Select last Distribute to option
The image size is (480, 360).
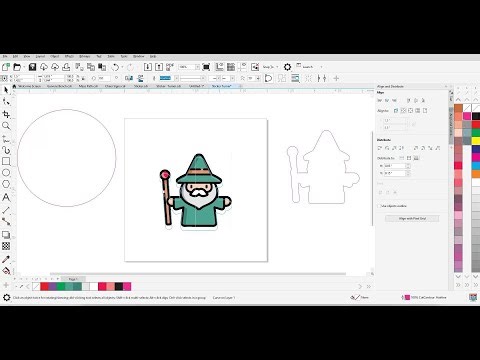[x=416, y=158]
